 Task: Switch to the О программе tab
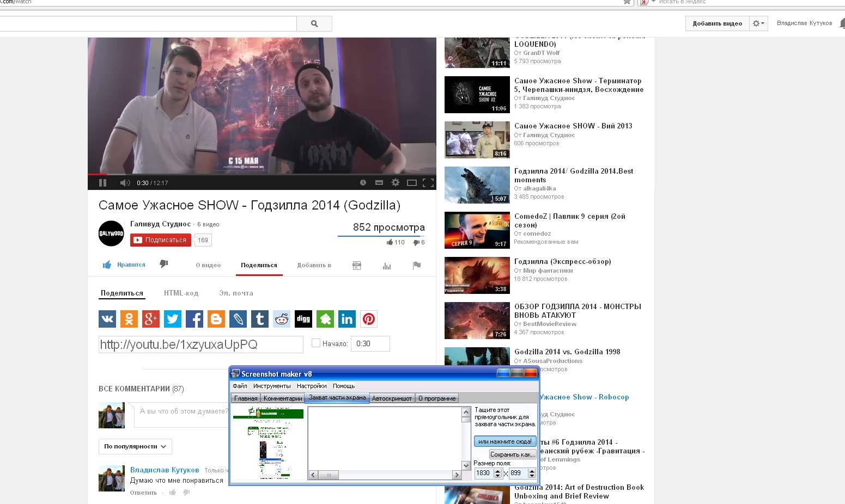point(437,398)
